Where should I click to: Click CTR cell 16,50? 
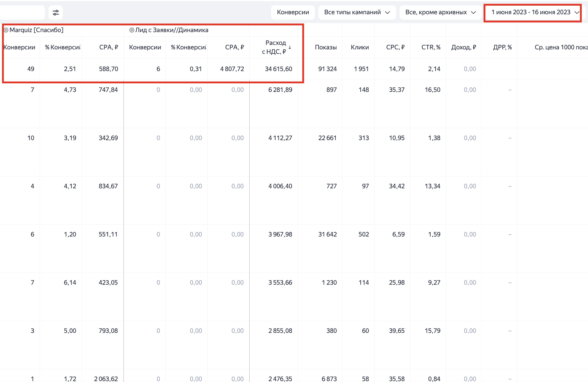click(x=433, y=90)
